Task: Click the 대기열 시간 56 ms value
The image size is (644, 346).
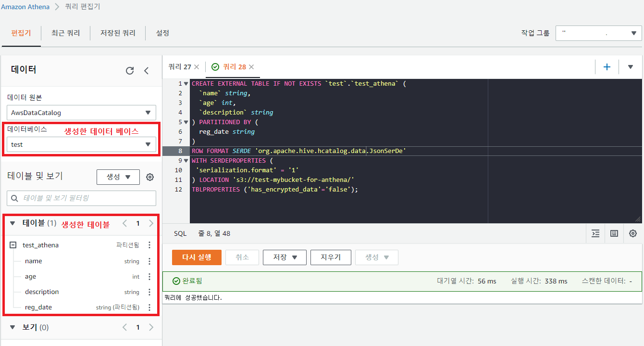Action: coord(487,281)
